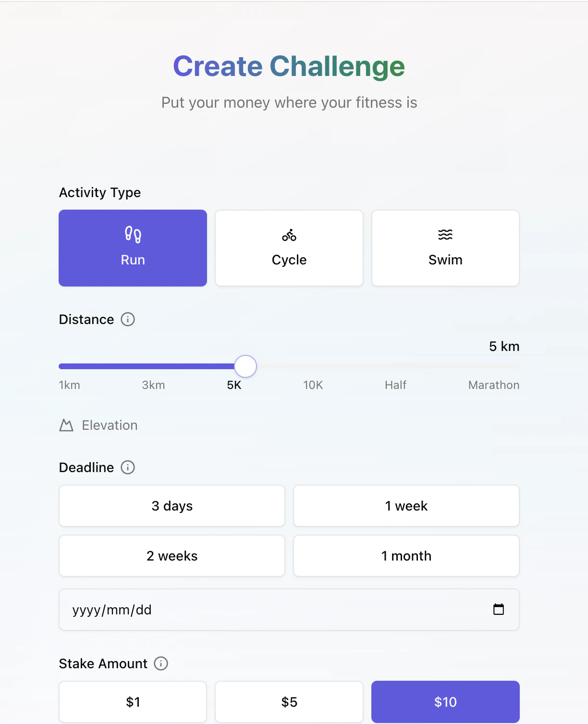
Task: Pick the 2 weeks deadline option
Action: click(x=172, y=556)
